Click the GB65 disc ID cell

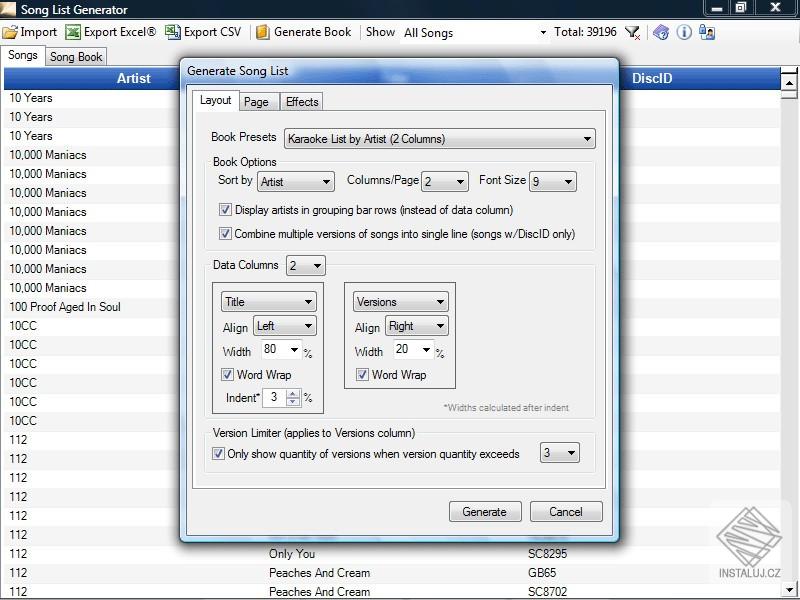click(542, 573)
